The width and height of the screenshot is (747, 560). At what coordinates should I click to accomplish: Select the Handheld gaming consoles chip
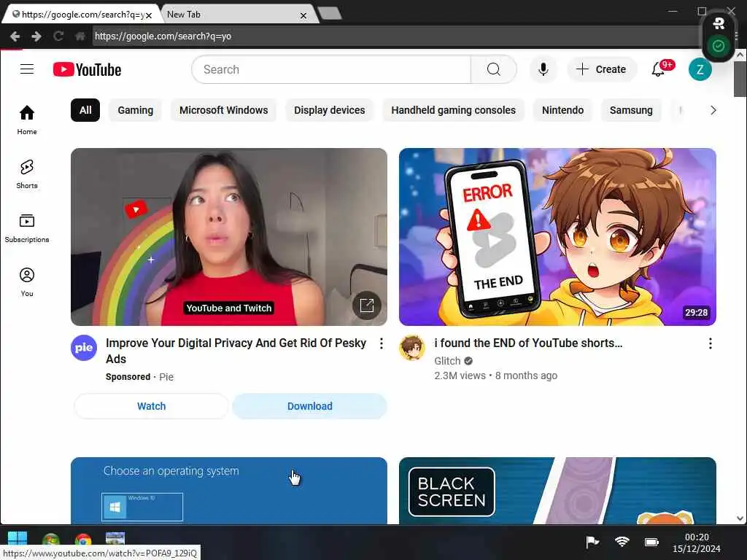pos(453,111)
